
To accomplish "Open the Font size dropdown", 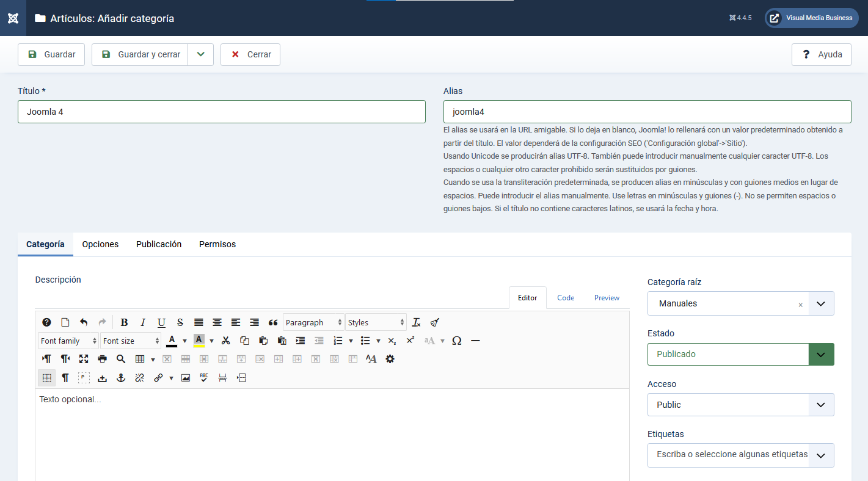I will coord(131,341).
